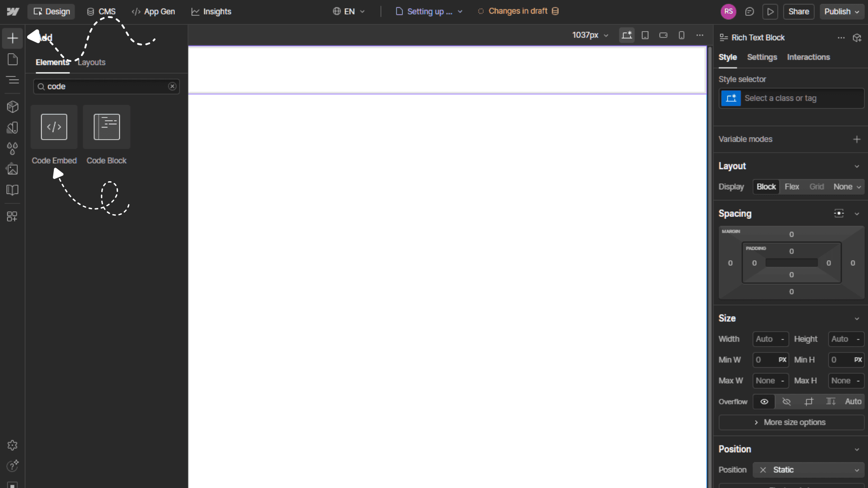Open the Assets panel

(12, 169)
